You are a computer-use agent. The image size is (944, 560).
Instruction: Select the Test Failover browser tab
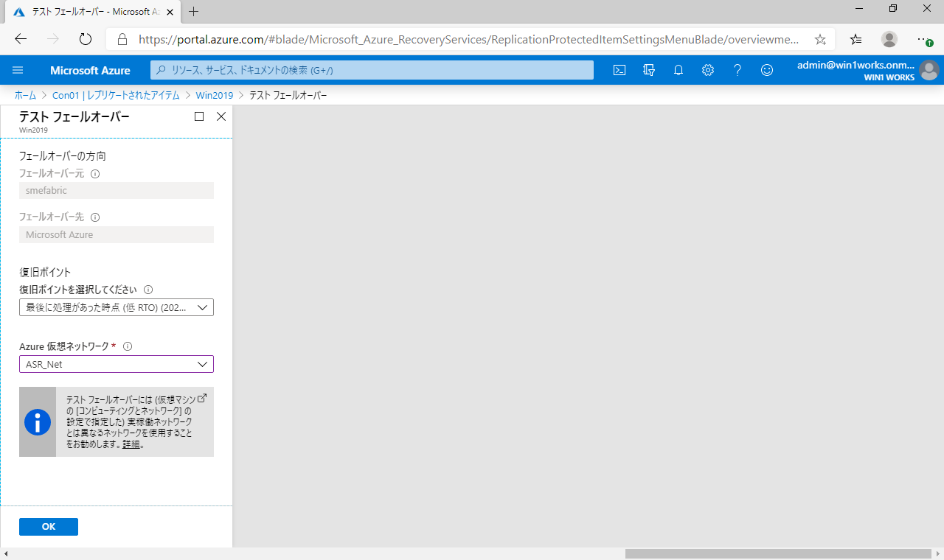pyautogui.click(x=92, y=12)
